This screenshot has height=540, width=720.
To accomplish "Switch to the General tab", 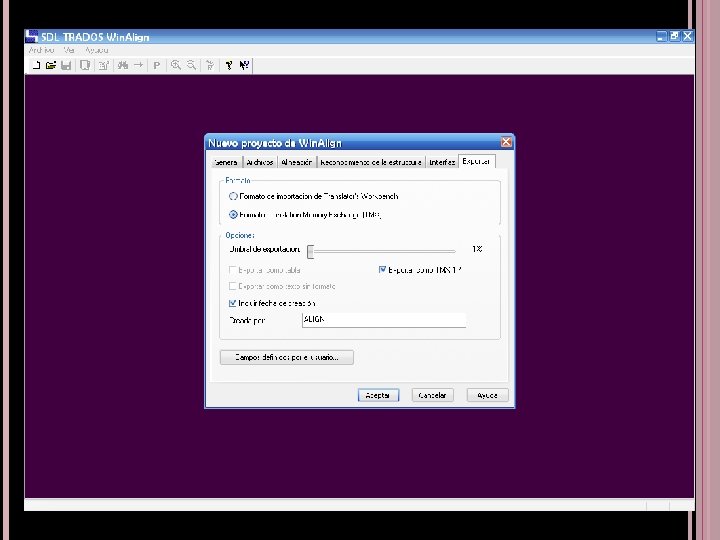I will (x=226, y=162).
